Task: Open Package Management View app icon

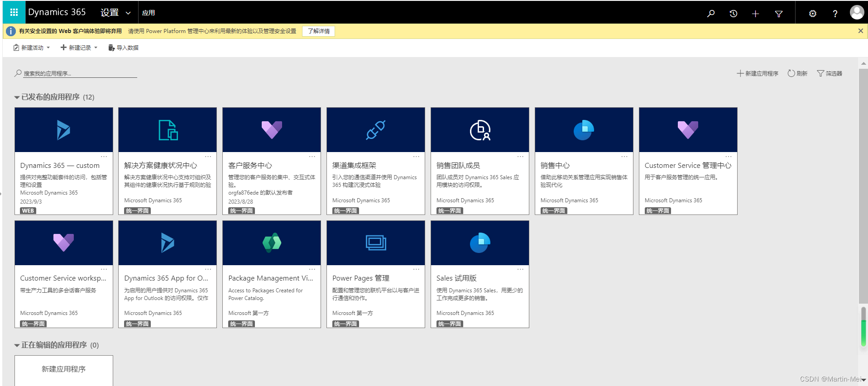Action: [x=272, y=243]
